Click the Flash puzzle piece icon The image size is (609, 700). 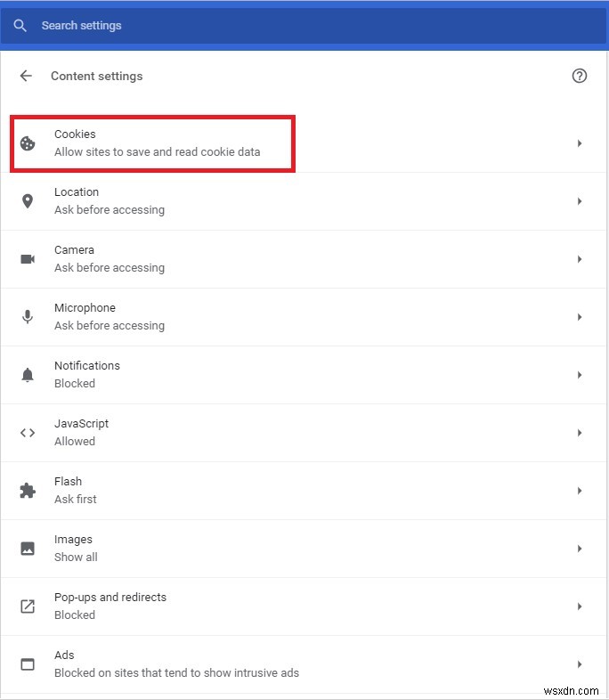28,491
